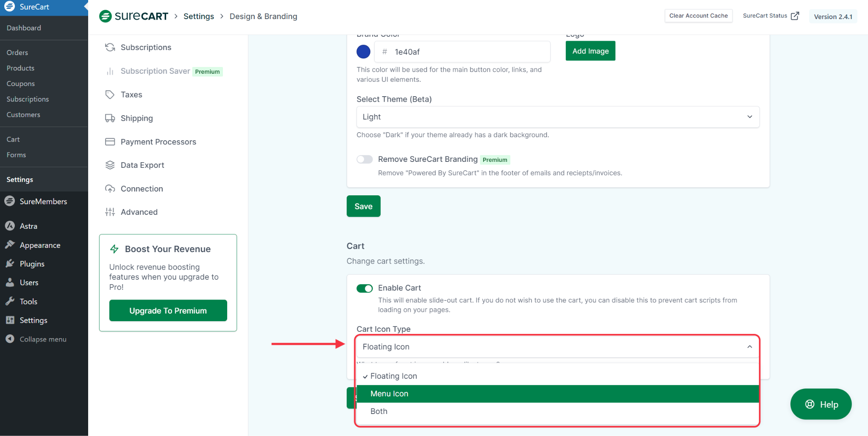
Task: Click the SureCart icon in the WordPress sidebar
Action: pos(10,7)
